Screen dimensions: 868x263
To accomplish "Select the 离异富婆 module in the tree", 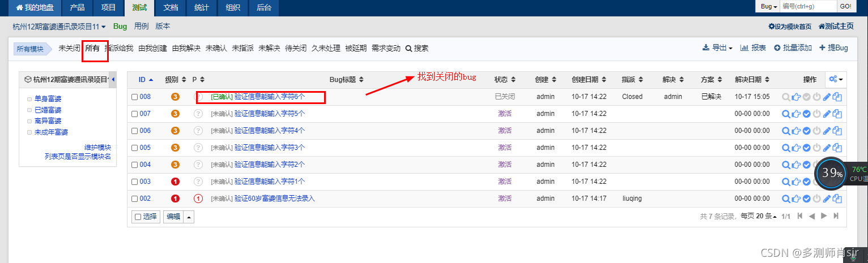I will coord(48,121).
